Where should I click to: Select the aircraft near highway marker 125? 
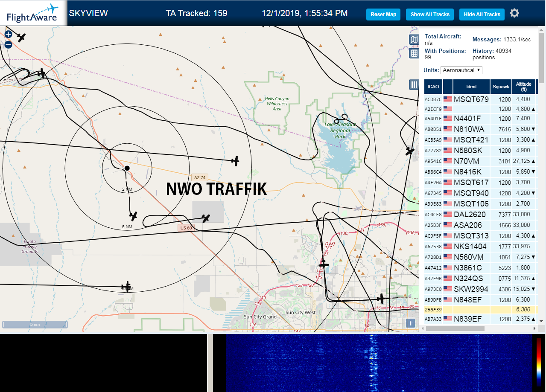(x=324, y=265)
